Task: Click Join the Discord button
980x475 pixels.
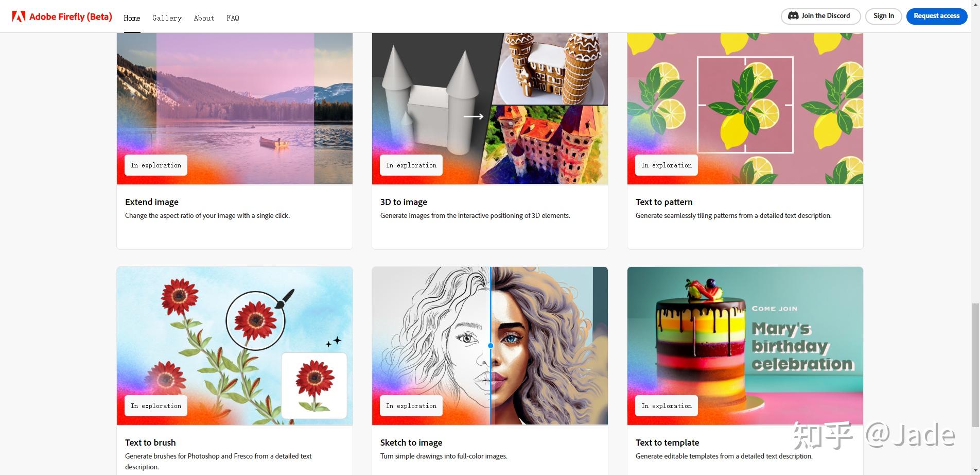Action: [x=820, y=16]
